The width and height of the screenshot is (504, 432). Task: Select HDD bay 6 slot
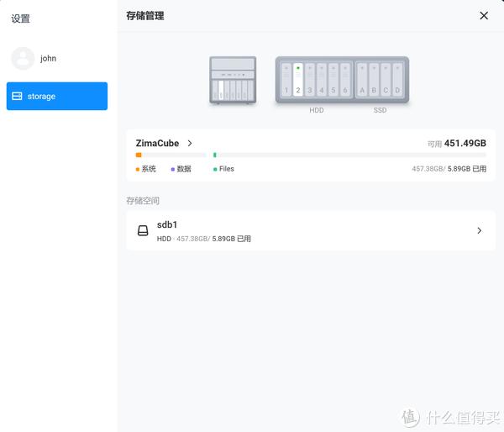(345, 80)
